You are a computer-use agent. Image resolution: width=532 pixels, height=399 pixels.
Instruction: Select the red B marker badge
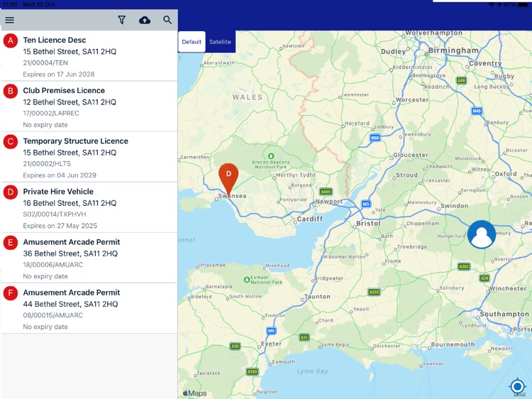point(11,92)
